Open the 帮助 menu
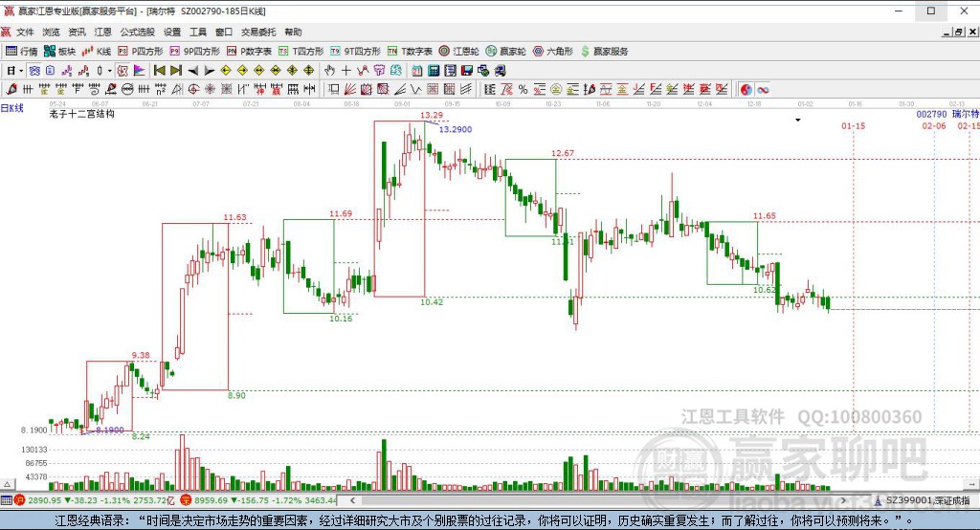The width and height of the screenshot is (980, 530). click(x=293, y=32)
